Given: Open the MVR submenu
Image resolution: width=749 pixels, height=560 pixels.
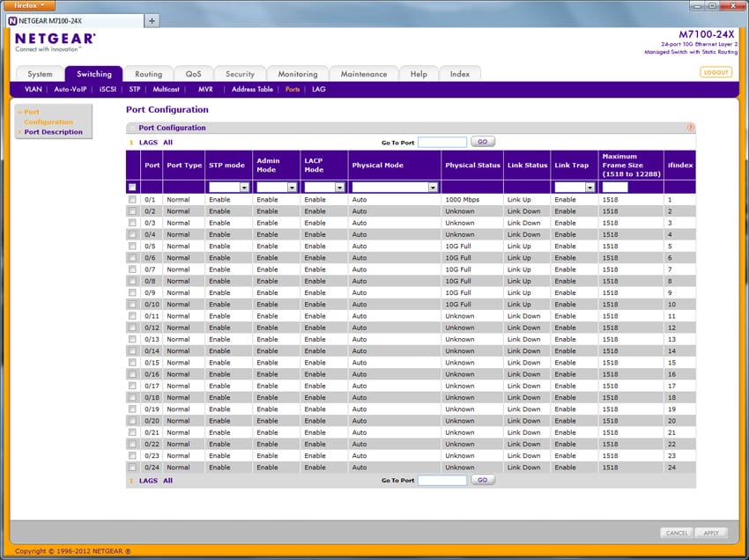Looking at the screenshot, I should pos(205,89).
